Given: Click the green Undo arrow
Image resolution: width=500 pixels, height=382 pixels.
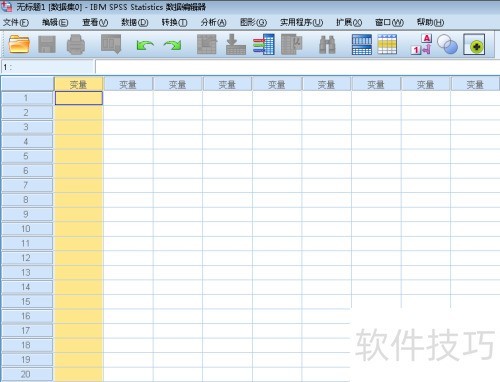Looking at the screenshot, I should pyautogui.click(x=145, y=45).
